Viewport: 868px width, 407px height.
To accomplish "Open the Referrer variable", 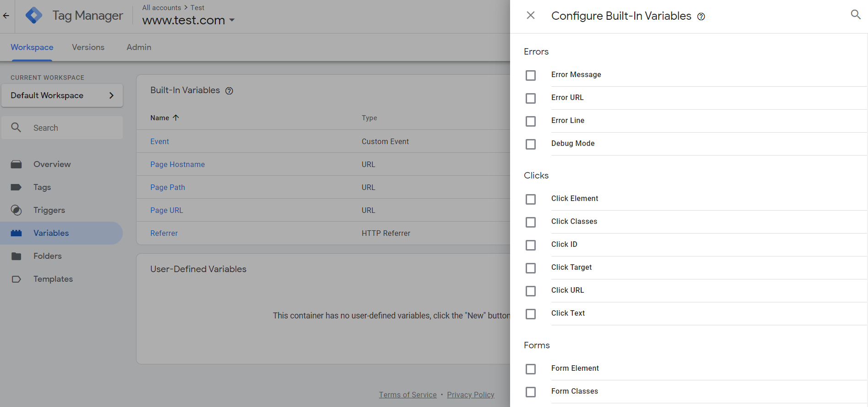I will [x=164, y=233].
